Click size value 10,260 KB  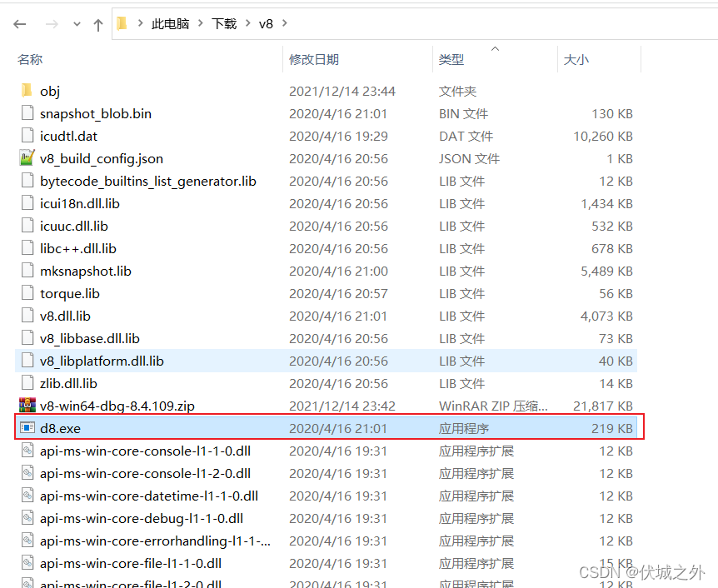coord(603,136)
